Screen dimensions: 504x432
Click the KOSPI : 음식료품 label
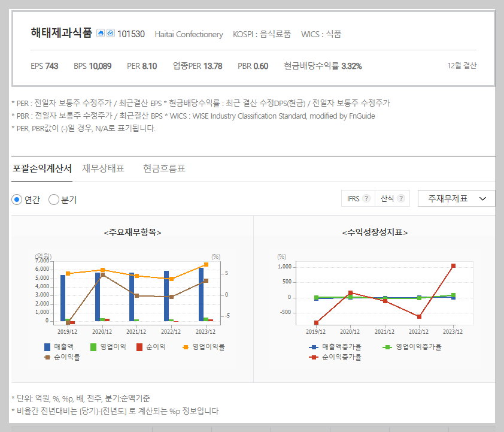click(262, 34)
